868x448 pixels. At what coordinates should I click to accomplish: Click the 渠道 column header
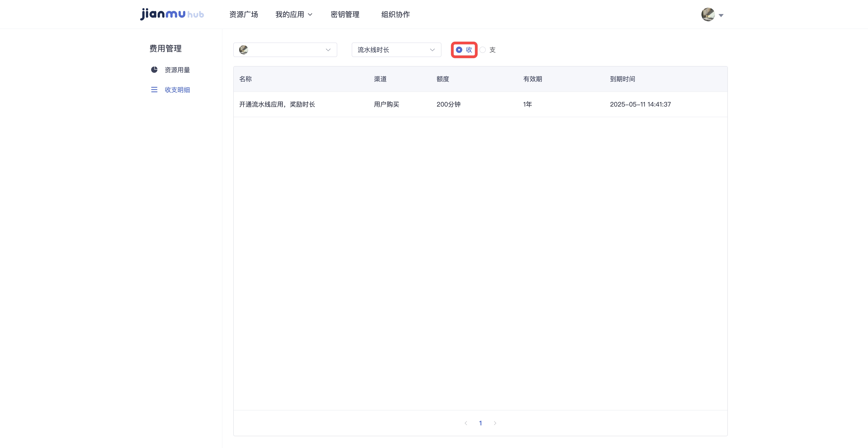tap(380, 79)
